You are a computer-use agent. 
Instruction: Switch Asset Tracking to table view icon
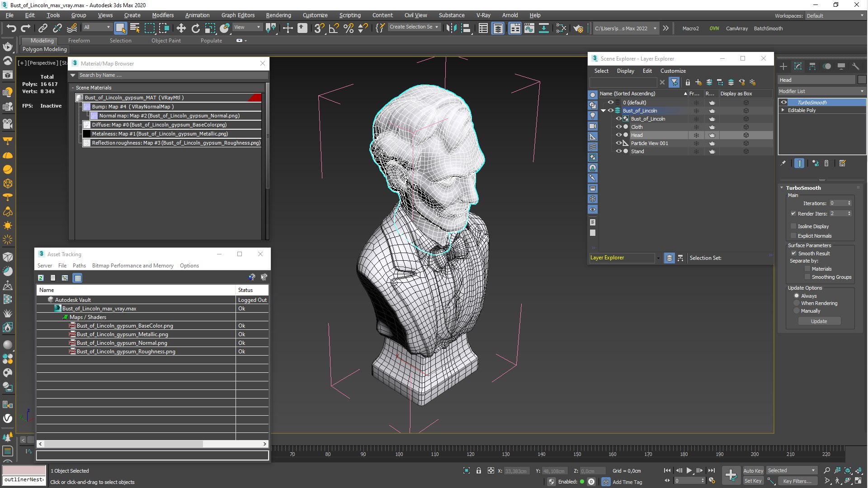[x=78, y=278]
